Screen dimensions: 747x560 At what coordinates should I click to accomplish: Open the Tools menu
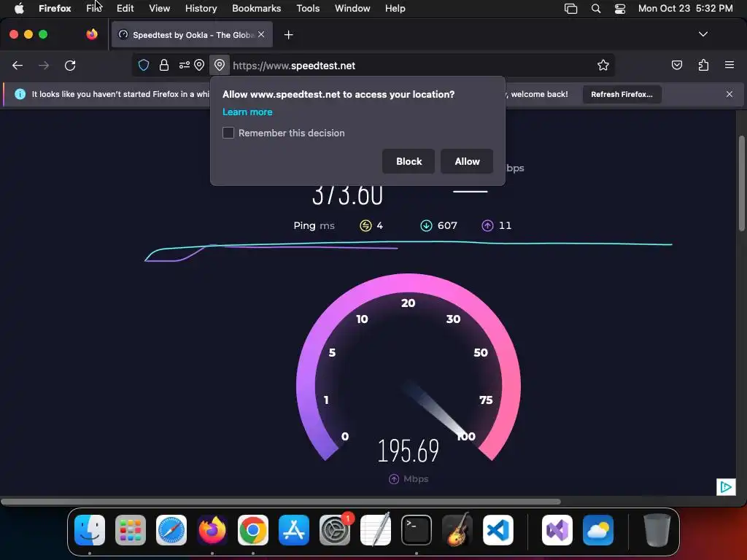click(x=308, y=8)
